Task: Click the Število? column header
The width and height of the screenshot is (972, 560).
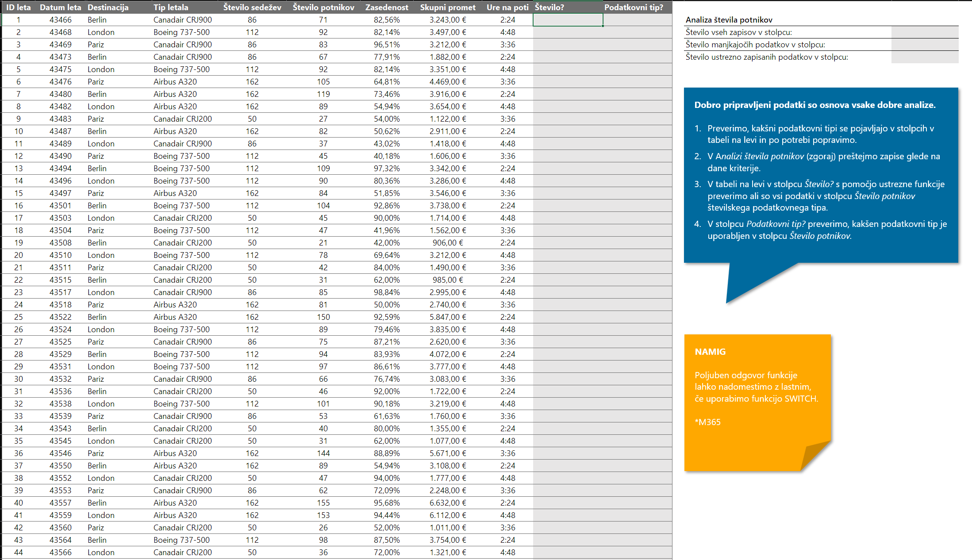Action: pos(568,7)
